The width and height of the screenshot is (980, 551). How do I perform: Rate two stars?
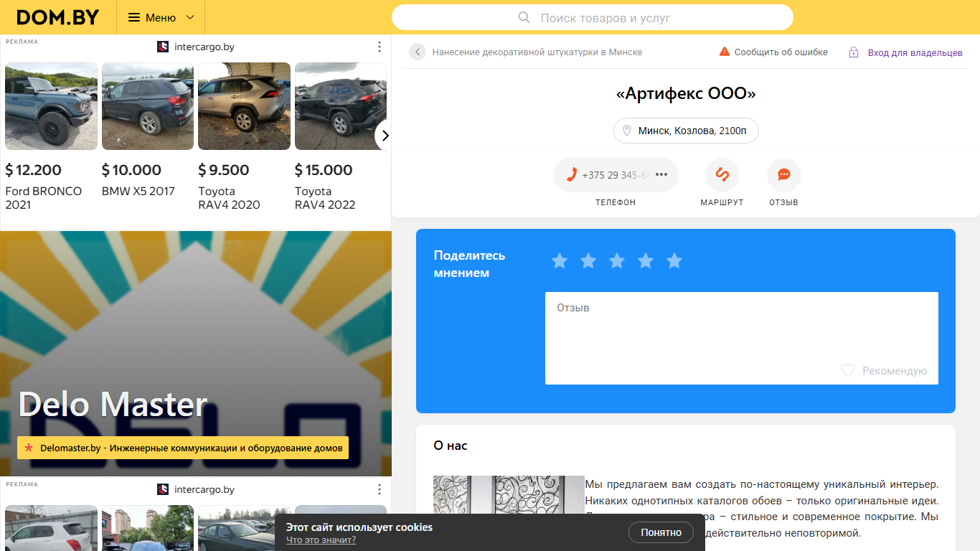(588, 260)
